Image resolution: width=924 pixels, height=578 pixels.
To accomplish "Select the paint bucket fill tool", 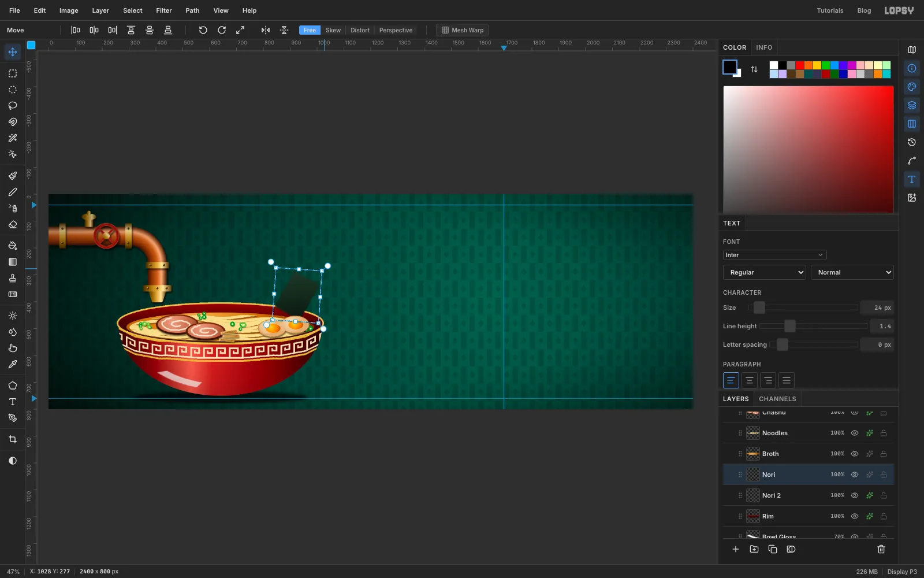I will click(13, 246).
